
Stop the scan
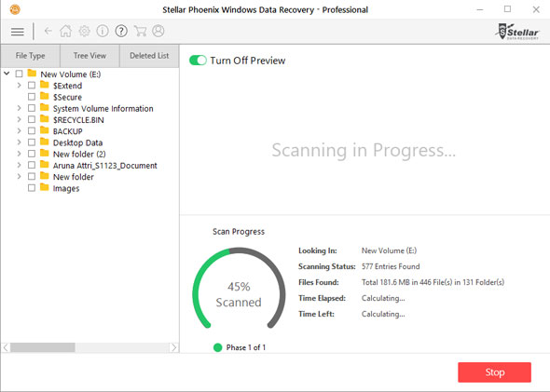tap(494, 372)
